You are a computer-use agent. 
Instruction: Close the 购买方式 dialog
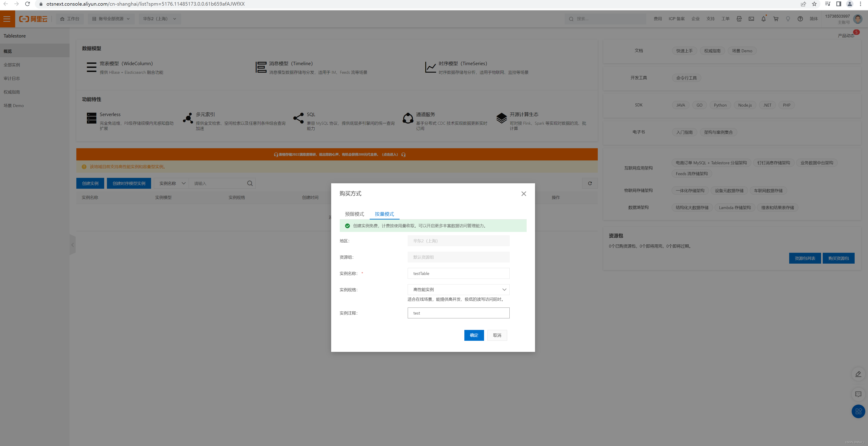[x=523, y=193]
